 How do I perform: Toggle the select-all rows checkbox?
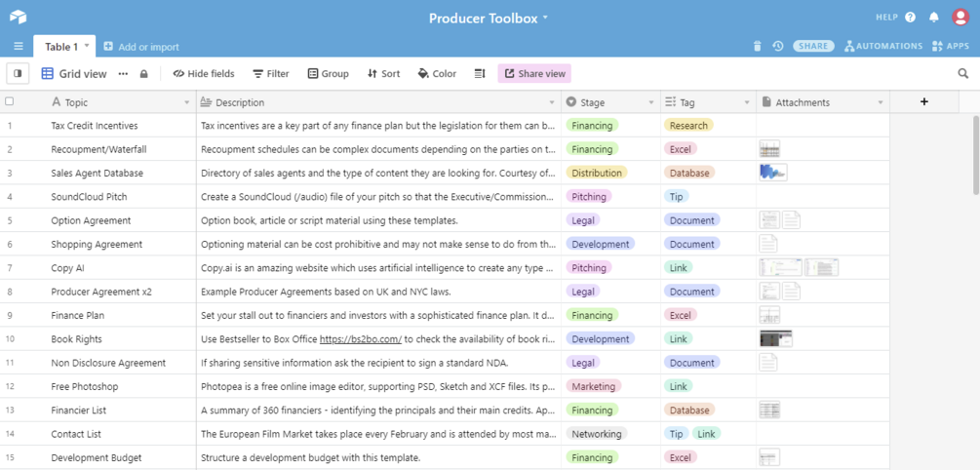click(x=10, y=101)
